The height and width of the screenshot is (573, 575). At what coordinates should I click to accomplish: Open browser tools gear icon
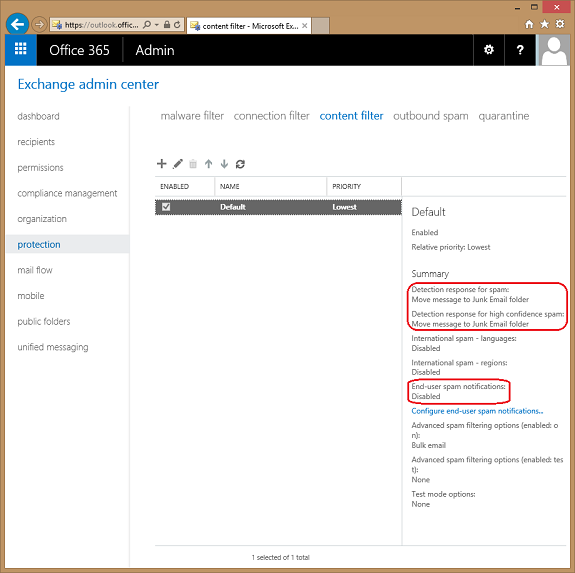click(560, 24)
